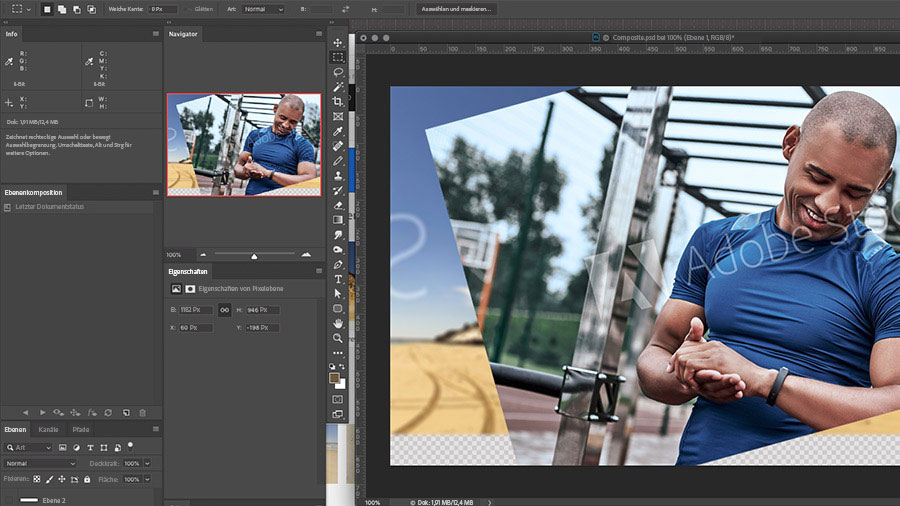
Task: Open the Deckkraft opacity dropdown arrow
Action: [x=148, y=464]
